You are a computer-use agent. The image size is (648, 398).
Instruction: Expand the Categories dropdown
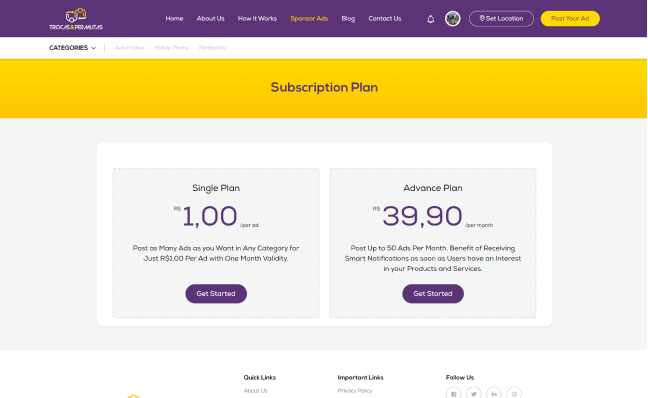coord(72,48)
